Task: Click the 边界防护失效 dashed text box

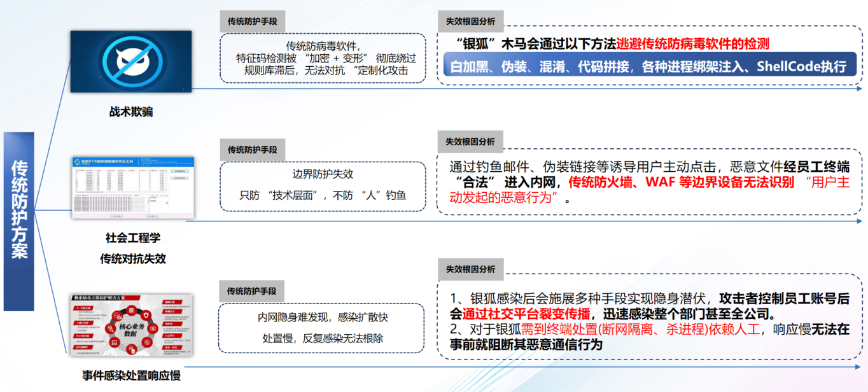Action: click(323, 186)
